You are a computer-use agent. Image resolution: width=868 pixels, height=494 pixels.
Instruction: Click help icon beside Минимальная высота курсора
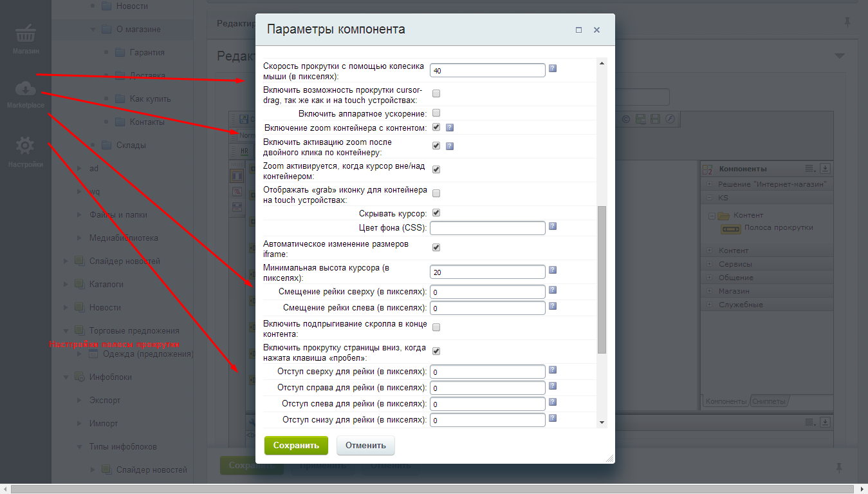[x=552, y=271]
